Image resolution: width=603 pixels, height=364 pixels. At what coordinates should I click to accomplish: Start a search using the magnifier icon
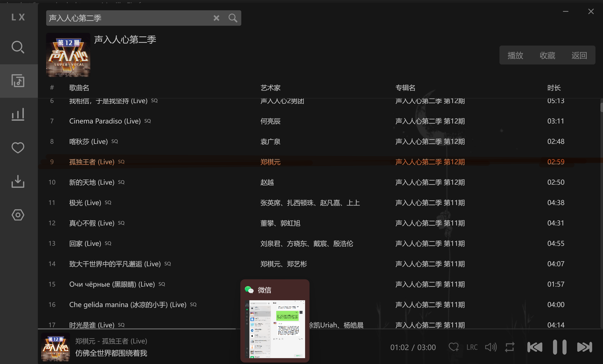tap(232, 18)
